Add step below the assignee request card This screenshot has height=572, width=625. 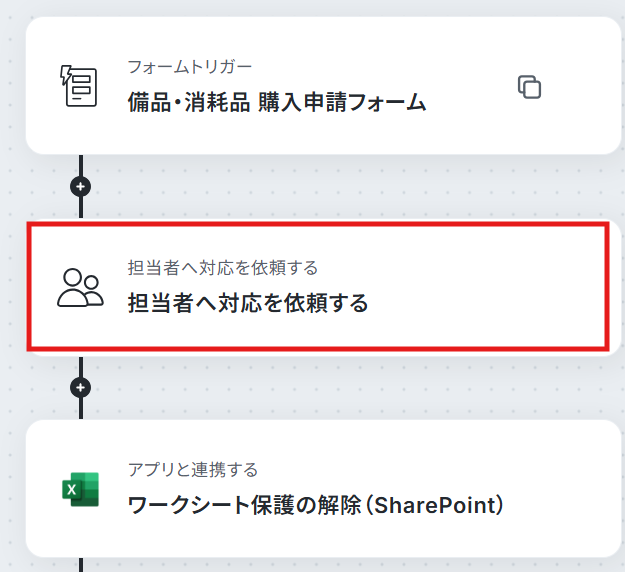coord(81,387)
